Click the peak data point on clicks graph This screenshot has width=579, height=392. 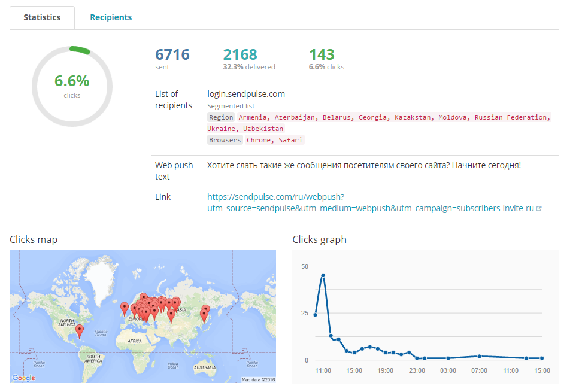point(323,275)
